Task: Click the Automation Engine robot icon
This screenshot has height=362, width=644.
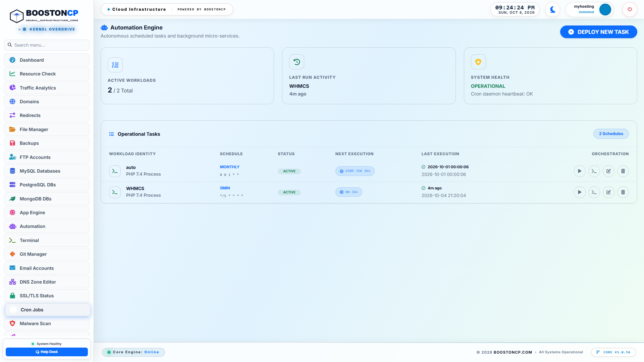Action: pyautogui.click(x=104, y=27)
